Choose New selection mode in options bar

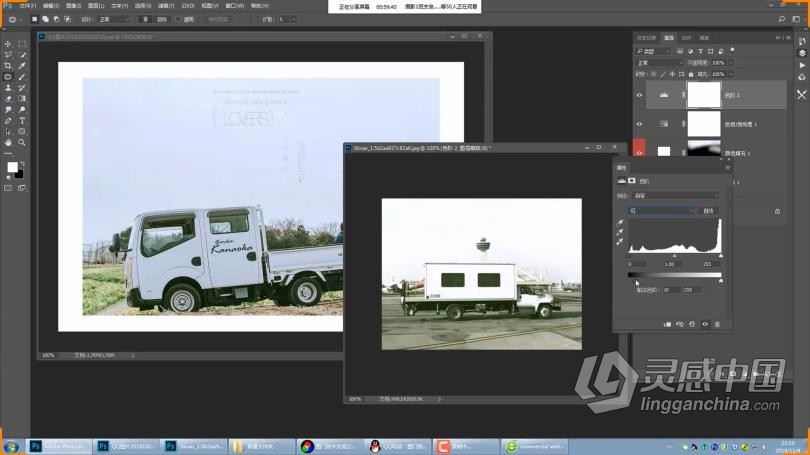coord(35,19)
